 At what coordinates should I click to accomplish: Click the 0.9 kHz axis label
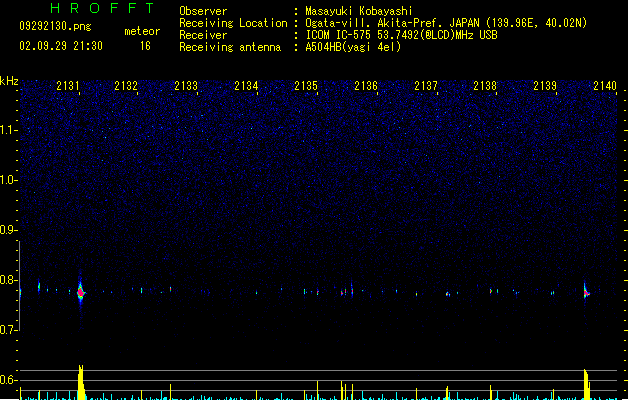(x=8, y=230)
